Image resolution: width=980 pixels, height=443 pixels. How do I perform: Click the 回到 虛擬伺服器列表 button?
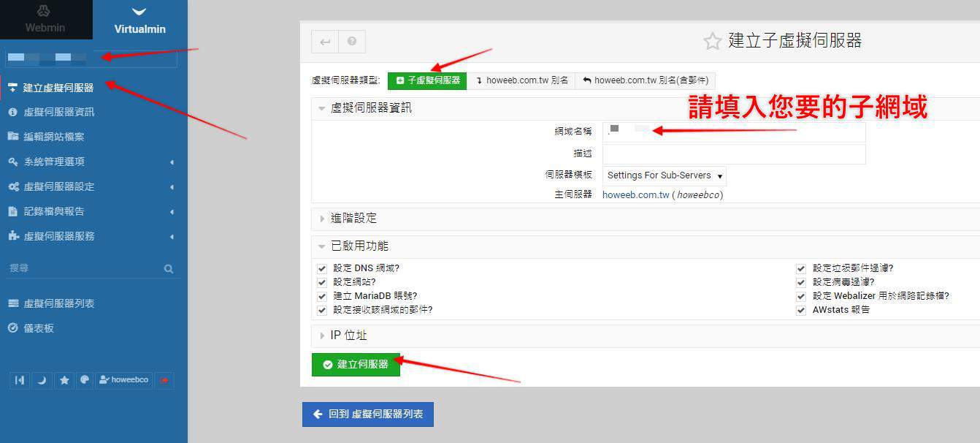(368, 414)
